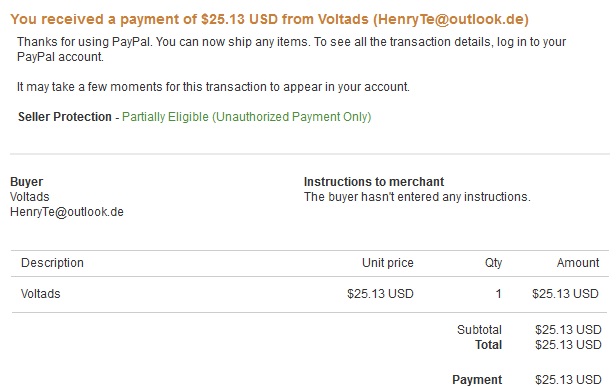The width and height of the screenshot is (616, 387).
Task: Click the Total amount $25.13 USD
Action: click(568, 345)
